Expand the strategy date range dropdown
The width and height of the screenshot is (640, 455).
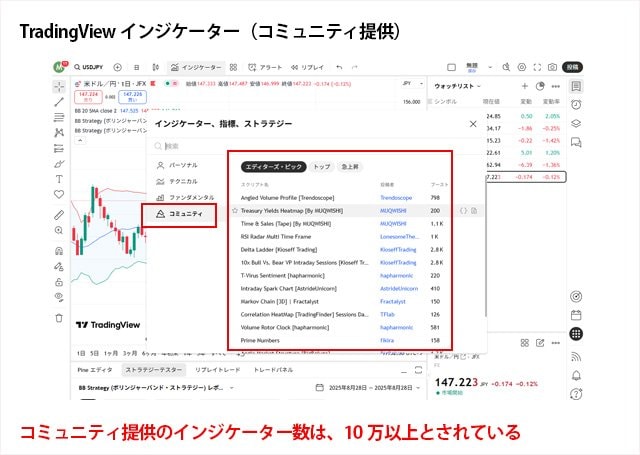[x=418, y=388]
